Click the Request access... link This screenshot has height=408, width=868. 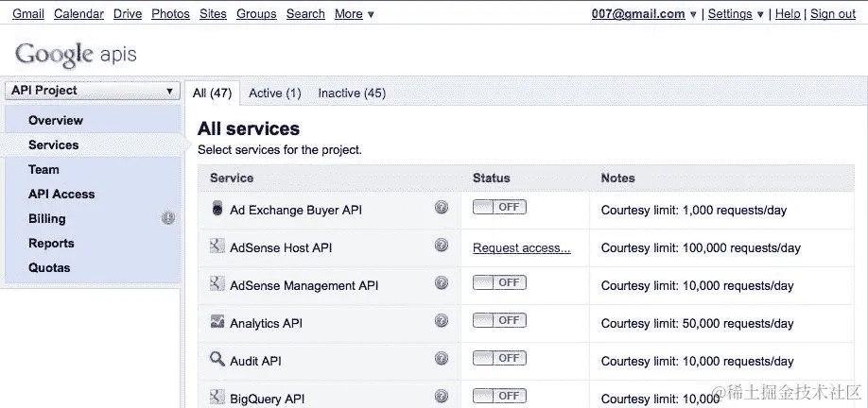[x=522, y=248]
